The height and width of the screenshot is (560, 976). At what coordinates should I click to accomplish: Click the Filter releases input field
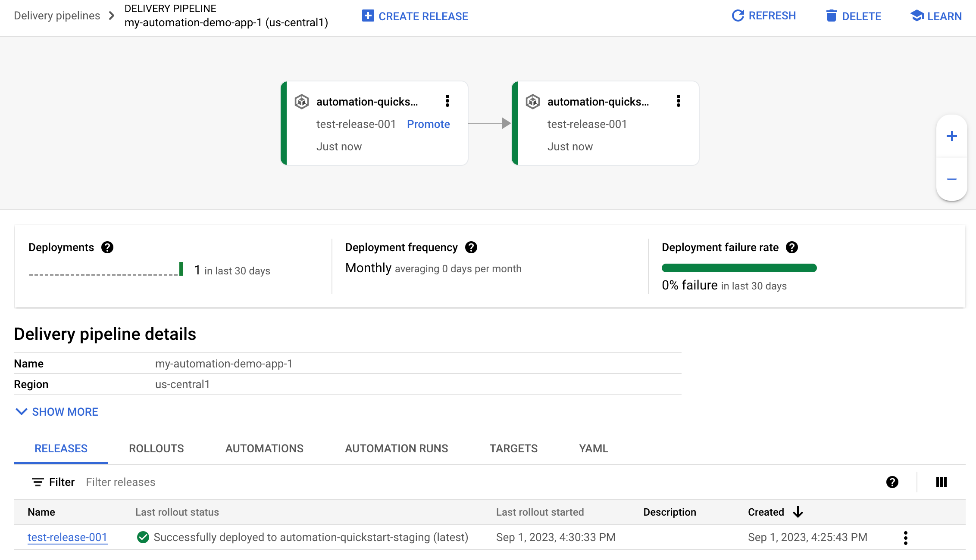pyautogui.click(x=121, y=482)
